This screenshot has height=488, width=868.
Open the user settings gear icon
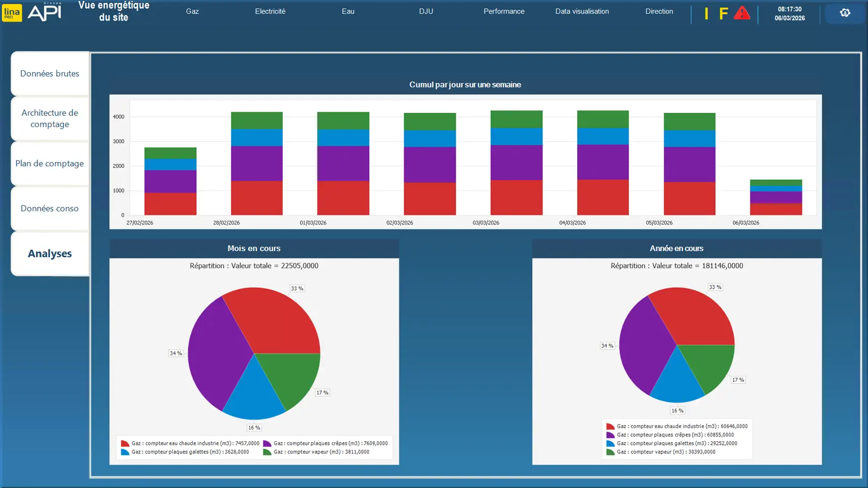point(845,13)
